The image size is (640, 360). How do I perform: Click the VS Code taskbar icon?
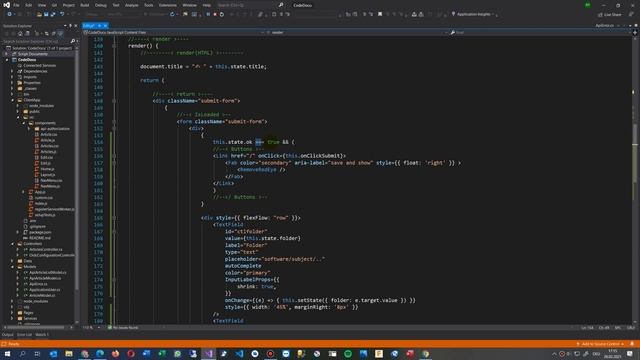click(239, 353)
